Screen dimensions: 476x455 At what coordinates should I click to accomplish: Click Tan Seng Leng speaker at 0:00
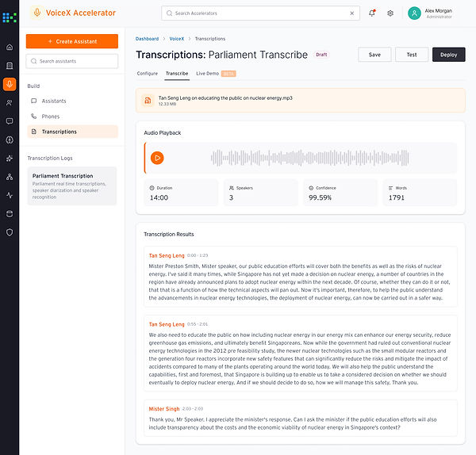point(167,255)
